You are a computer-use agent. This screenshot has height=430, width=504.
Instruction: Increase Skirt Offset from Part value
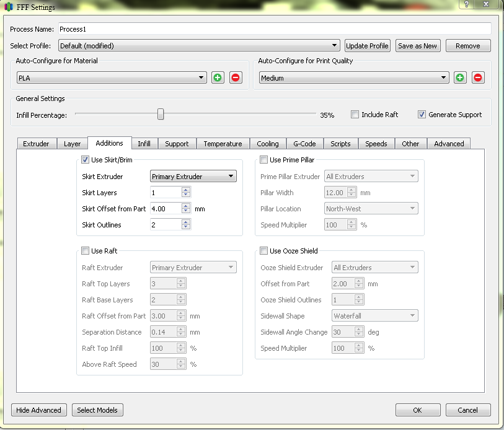186,206
